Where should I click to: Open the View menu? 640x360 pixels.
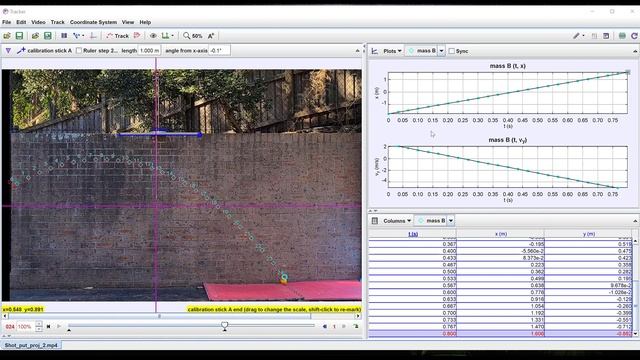coord(128,22)
